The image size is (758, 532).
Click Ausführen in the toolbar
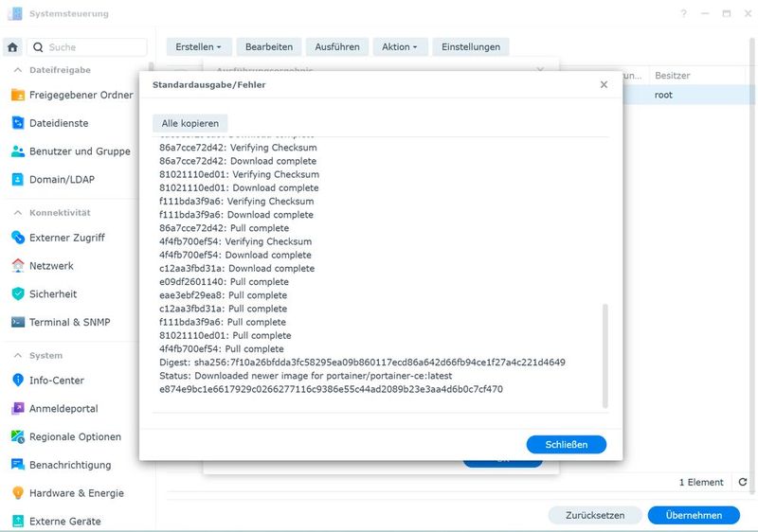click(x=337, y=46)
